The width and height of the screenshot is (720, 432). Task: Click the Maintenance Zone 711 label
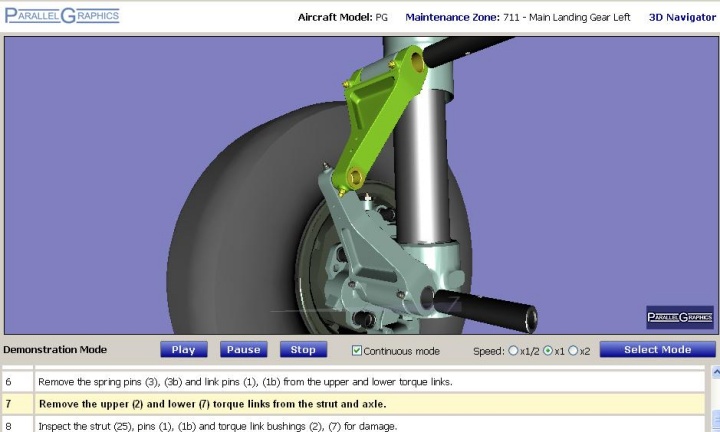click(x=517, y=17)
